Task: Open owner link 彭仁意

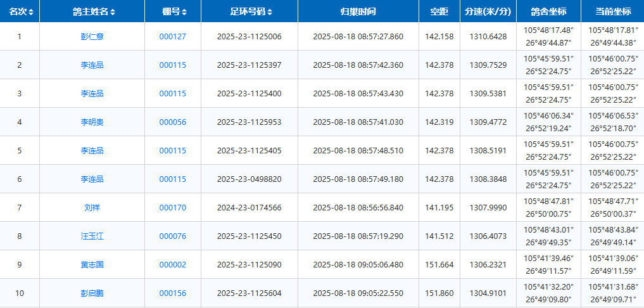Action: [92, 37]
